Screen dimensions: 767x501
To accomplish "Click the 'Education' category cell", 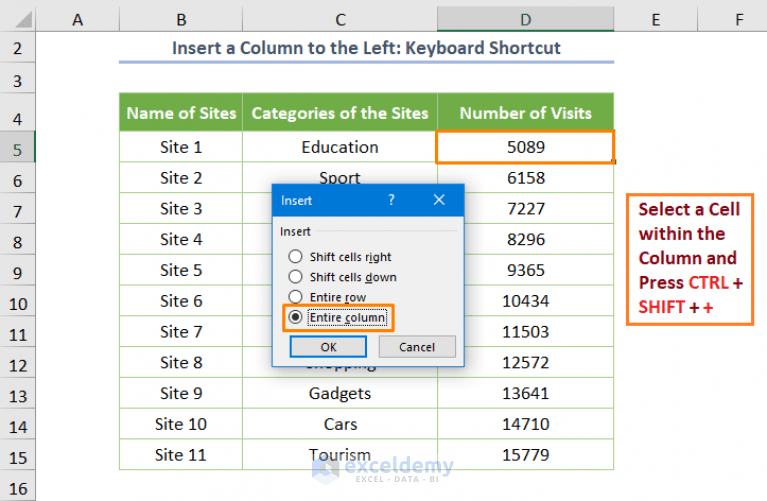I will 340,147.
